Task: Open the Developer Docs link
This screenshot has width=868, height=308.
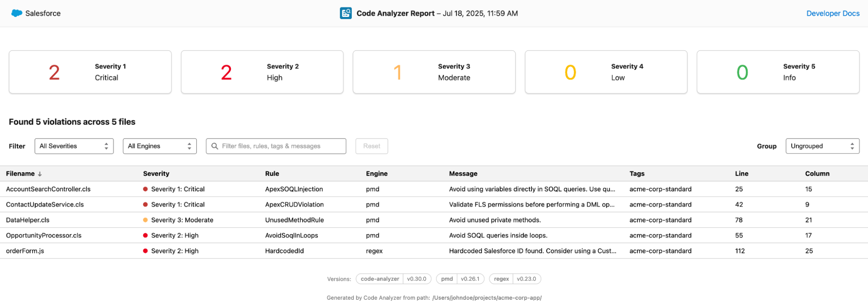Action: tap(833, 13)
